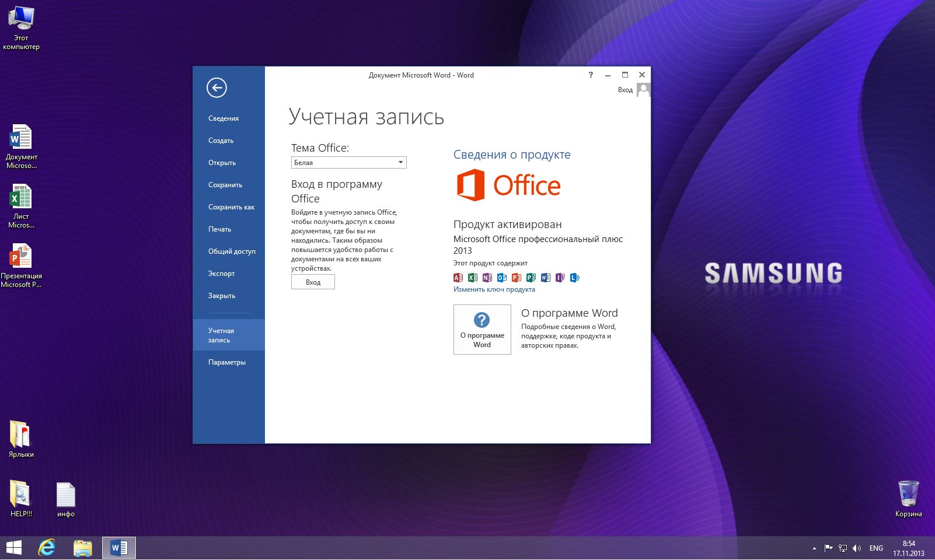Viewport: 935px width, 560px height.
Task: Open Internet Explorer from the taskbar
Action: [47, 548]
